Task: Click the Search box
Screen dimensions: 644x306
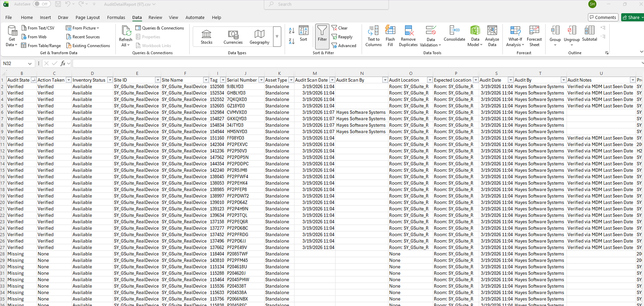Action: [x=327, y=4]
